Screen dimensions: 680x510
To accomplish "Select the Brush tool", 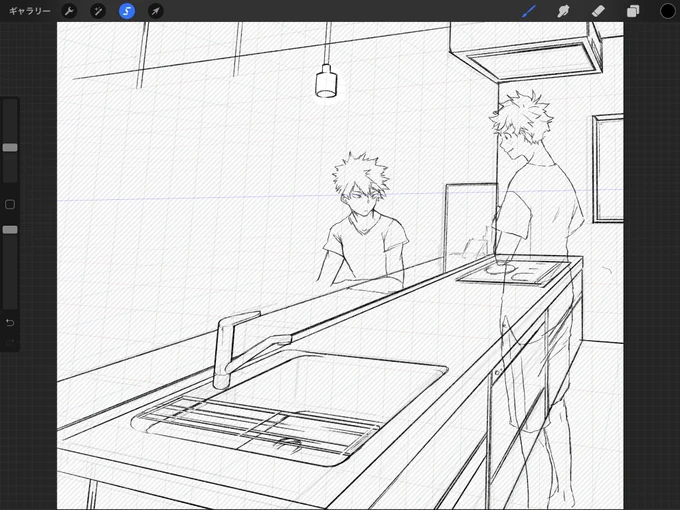I will pos(529,11).
